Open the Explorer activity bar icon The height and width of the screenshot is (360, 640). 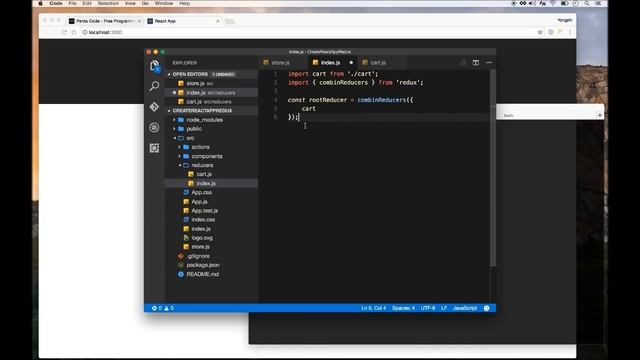[154, 66]
